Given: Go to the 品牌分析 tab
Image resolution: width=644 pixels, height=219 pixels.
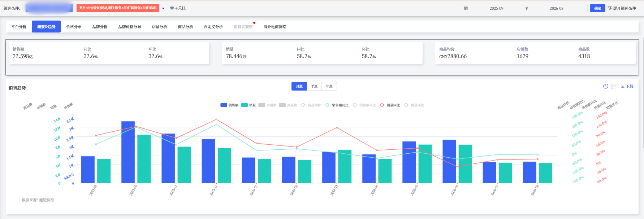Looking at the screenshot, I should (100, 27).
